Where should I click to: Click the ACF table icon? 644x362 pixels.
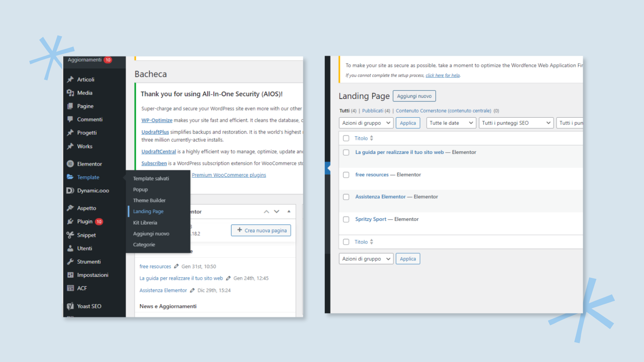pyautogui.click(x=70, y=288)
